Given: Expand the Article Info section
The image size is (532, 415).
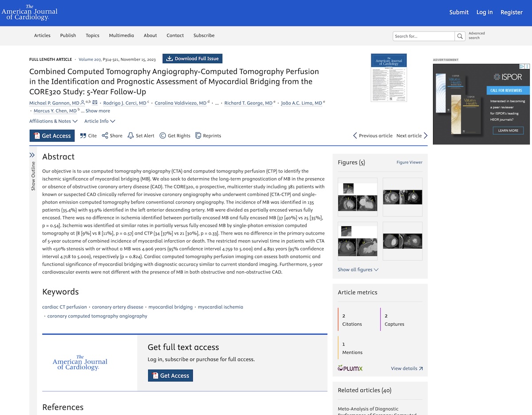Looking at the screenshot, I should point(100,121).
